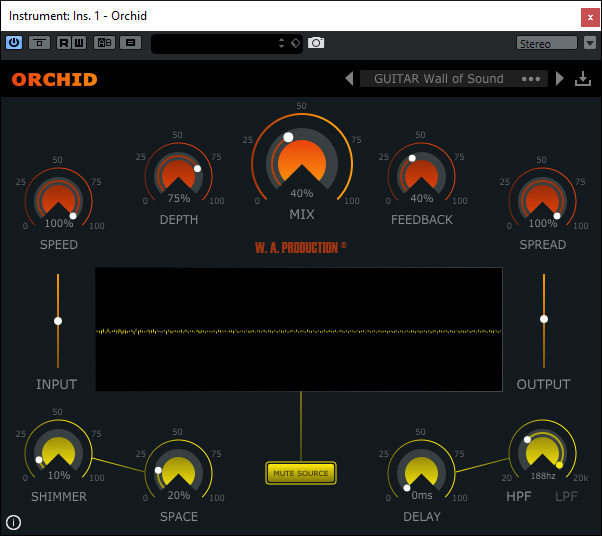Viewport: 602px width, 536px height.
Task: Toggle the plugin power/bypass button
Action: (x=14, y=43)
